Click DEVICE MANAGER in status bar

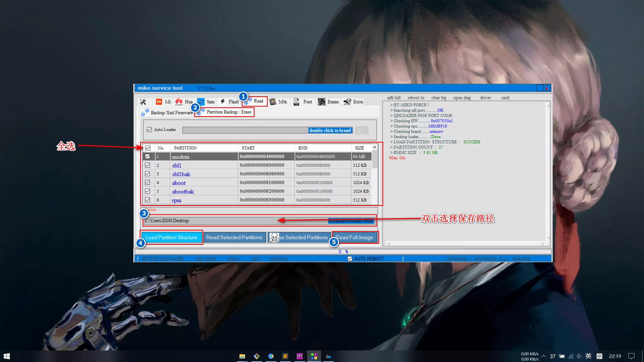pyautogui.click(x=162, y=259)
